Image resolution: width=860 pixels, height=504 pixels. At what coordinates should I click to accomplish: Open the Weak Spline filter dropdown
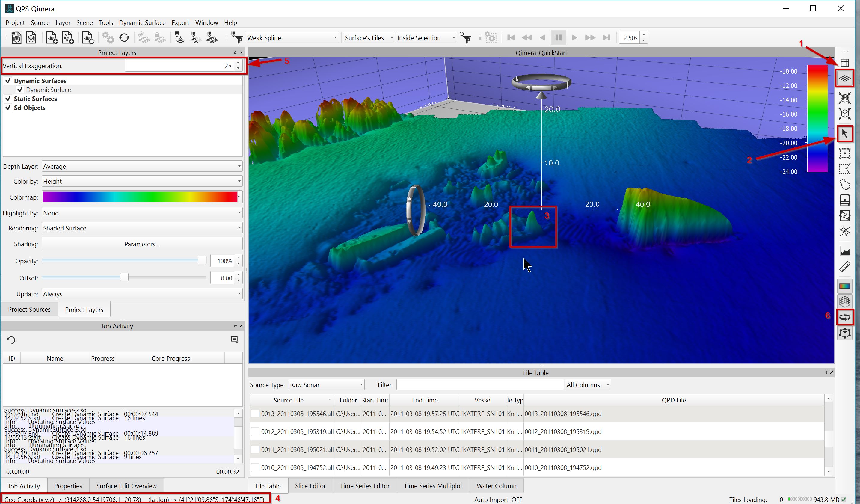292,38
